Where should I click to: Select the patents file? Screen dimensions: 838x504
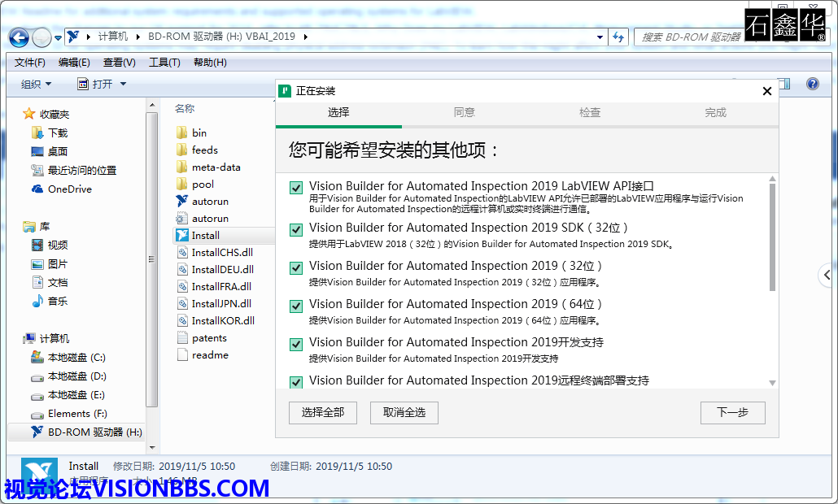pos(202,337)
